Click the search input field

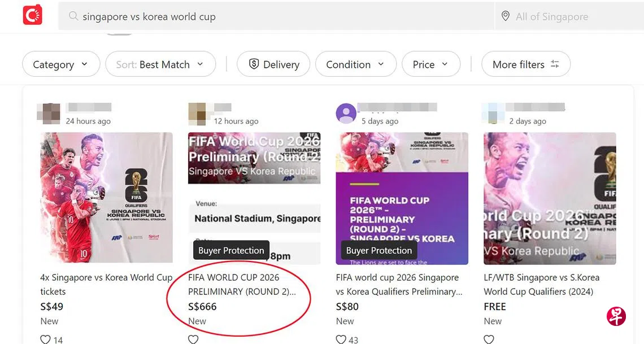click(x=282, y=16)
